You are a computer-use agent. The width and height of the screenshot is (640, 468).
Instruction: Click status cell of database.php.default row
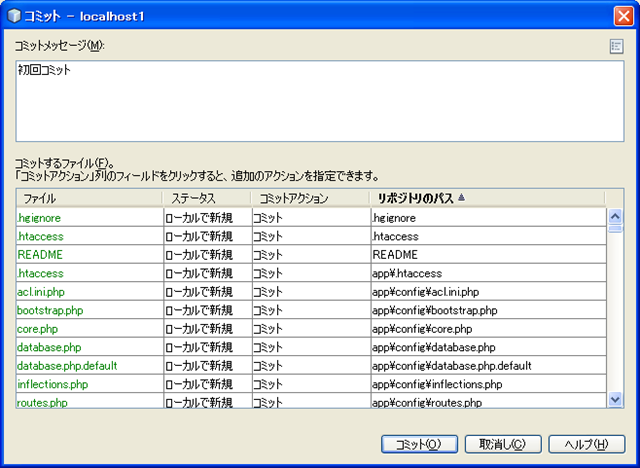pos(208,366)
